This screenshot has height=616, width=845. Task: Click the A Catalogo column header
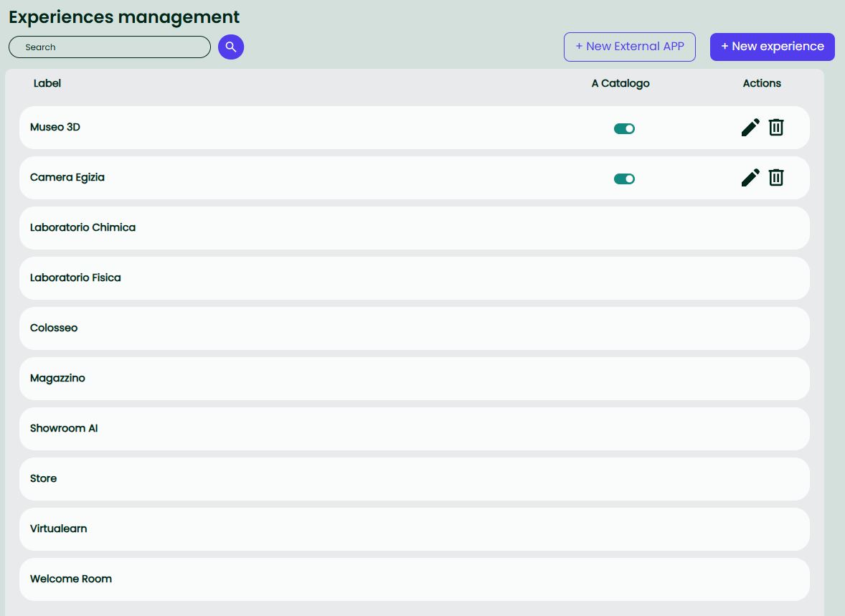click(620, 84)
